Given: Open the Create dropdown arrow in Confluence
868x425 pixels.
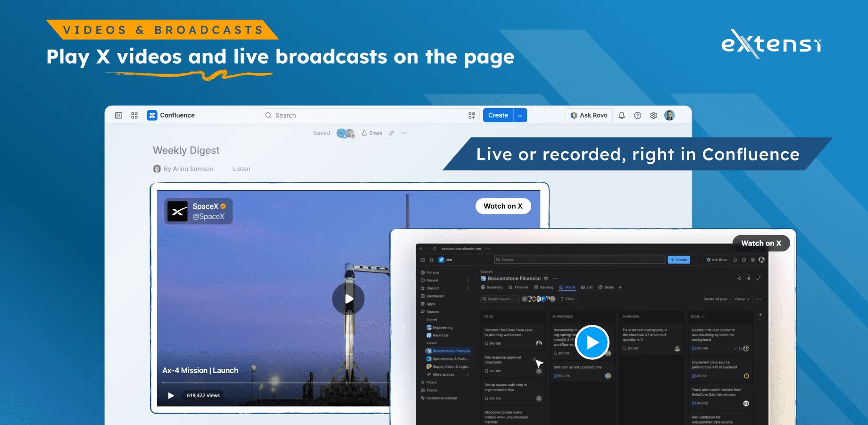Looking at the screenshot, I should pos(520,115).
